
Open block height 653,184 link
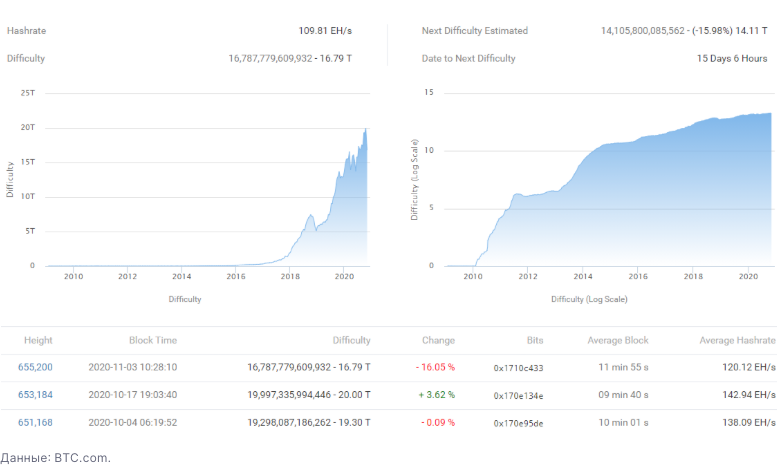[x=35, y=394]
